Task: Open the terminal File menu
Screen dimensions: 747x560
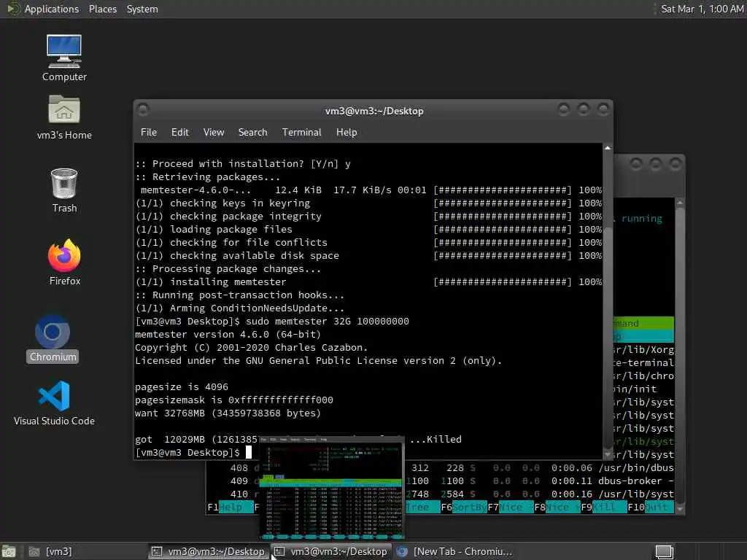Action: pos(149,133)
